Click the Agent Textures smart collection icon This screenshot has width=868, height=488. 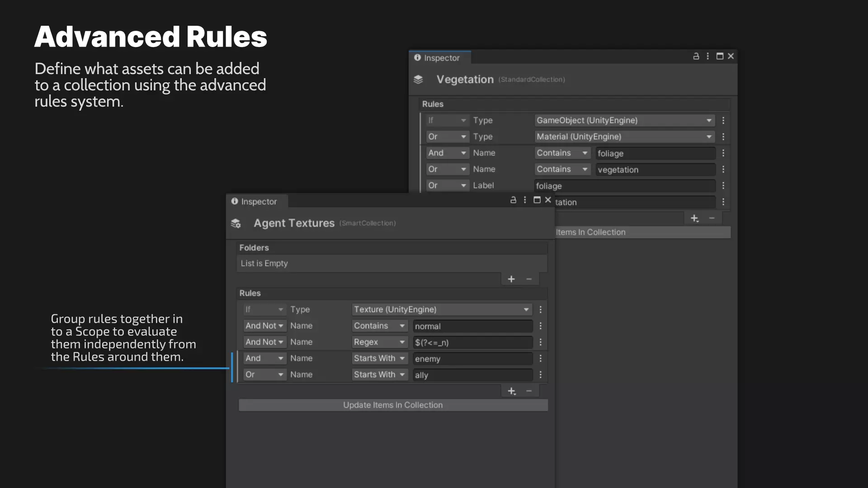tap(236, 223)
